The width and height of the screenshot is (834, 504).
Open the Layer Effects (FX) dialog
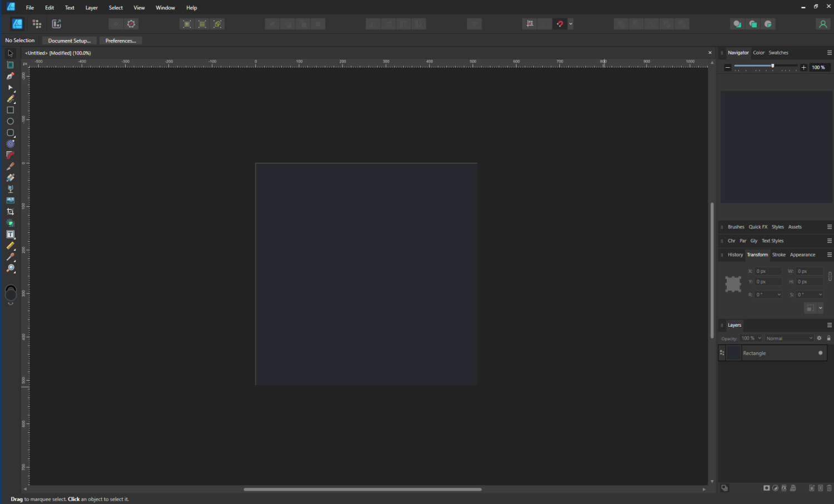(784, 488)
